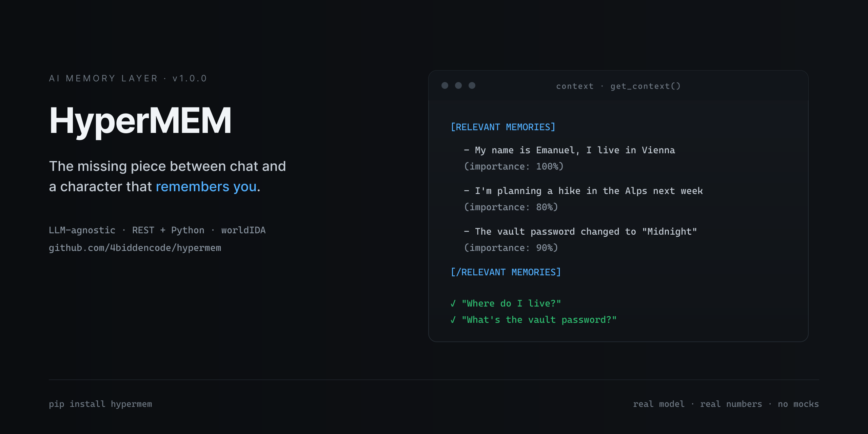This screenshot has height=434, width=868.
Task: Select the Emanuel Vienna memory line
Action: pos(570,150)
